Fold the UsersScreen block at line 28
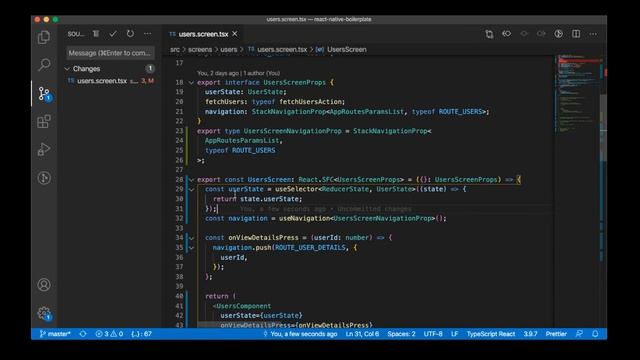 191,180
